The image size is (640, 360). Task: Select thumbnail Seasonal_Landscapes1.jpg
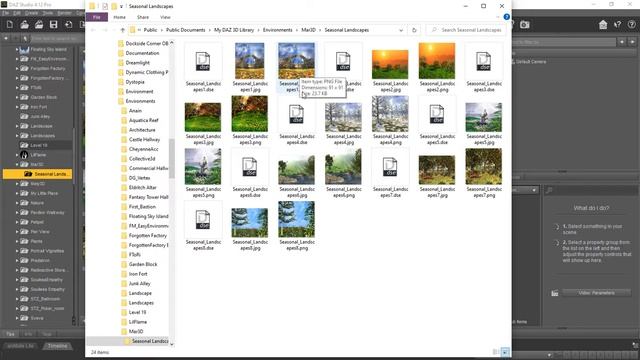[250, 67]
